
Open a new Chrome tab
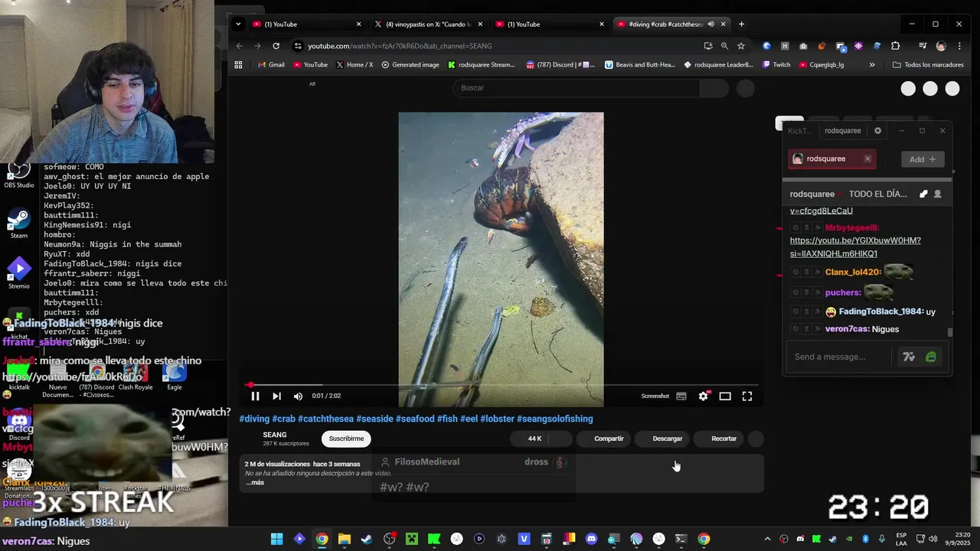pos(741,24)
